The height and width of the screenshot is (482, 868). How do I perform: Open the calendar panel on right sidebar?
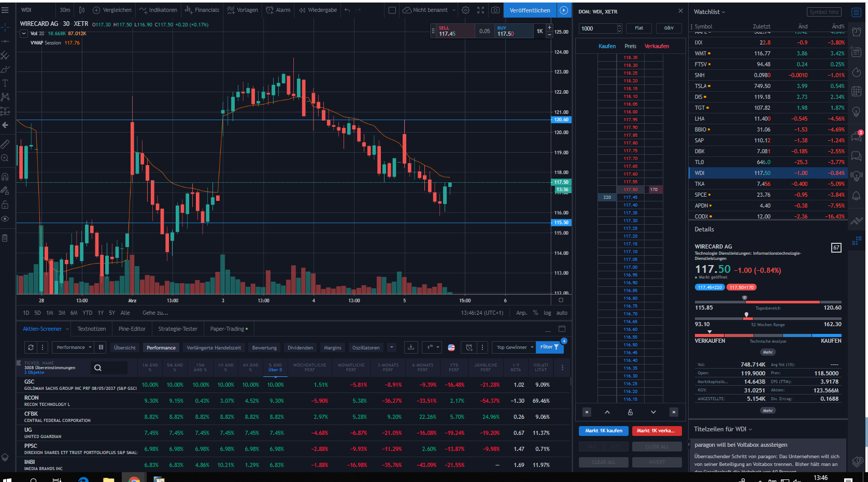[x=857, y=92]
